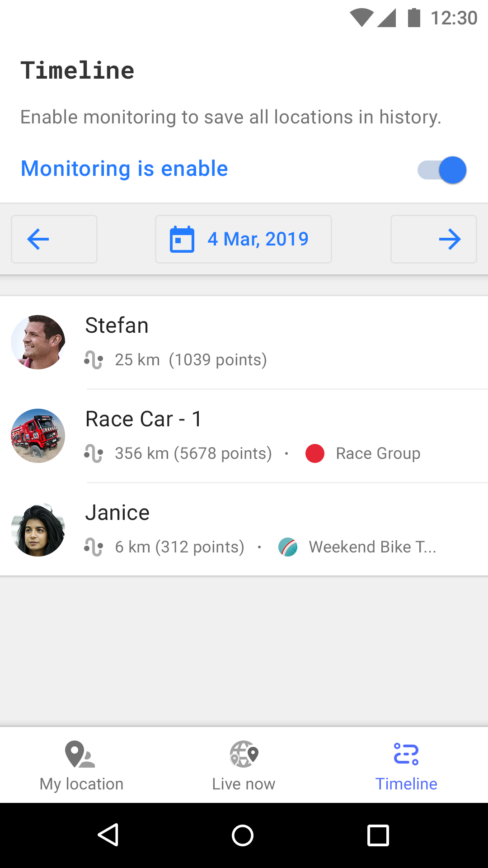Viewport: 488px width, 868px height.
Task: Click the red Race Group color dot
Action: click(315, 453)
